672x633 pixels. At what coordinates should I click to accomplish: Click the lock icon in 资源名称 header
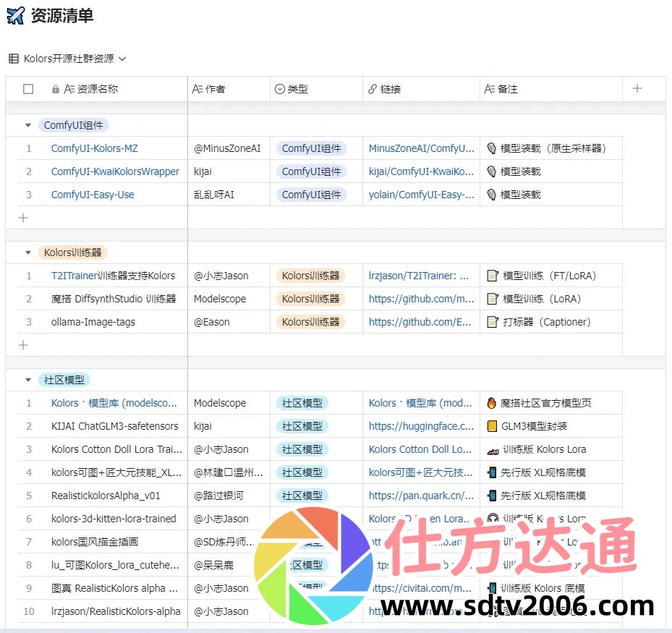(x=55, y=89)
